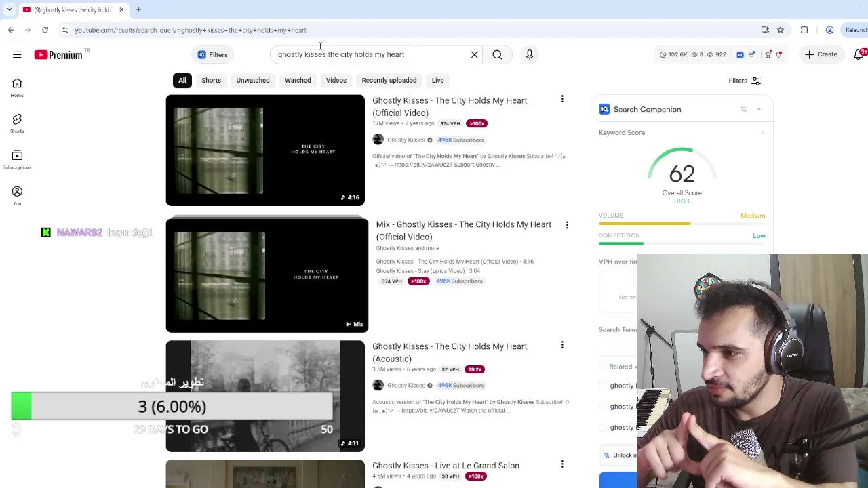Open the You section in sidebar
The height and width of the screenshot is (488, 868).
17,196
